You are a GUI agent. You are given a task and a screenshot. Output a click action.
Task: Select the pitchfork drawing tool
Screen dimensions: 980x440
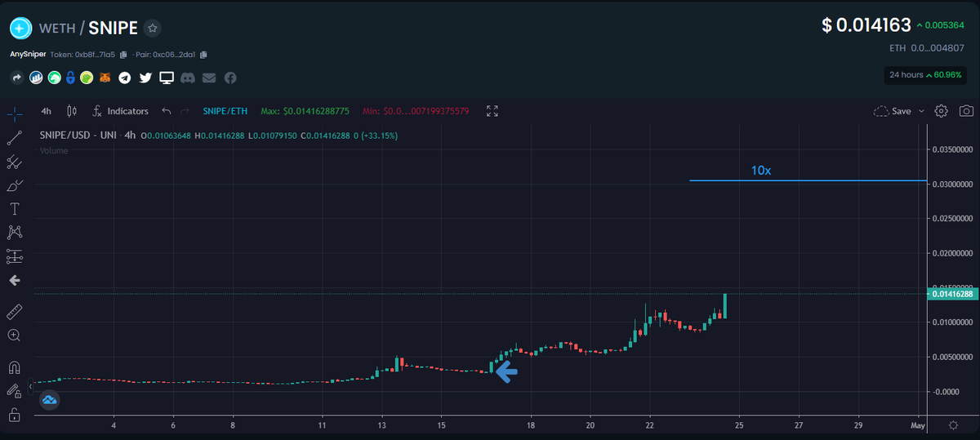coord(15,162)
